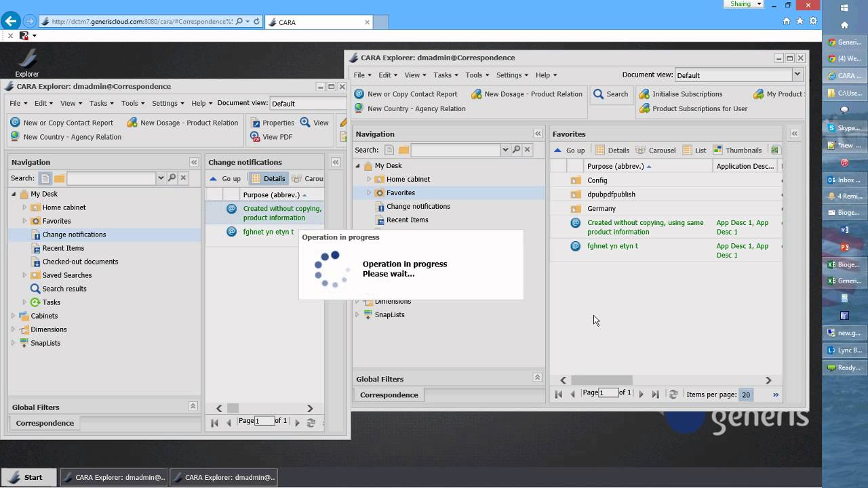This screenshot has width=868, height=488.
Task: Click the Tasks node in the back window tree
Action: point(52,302)
